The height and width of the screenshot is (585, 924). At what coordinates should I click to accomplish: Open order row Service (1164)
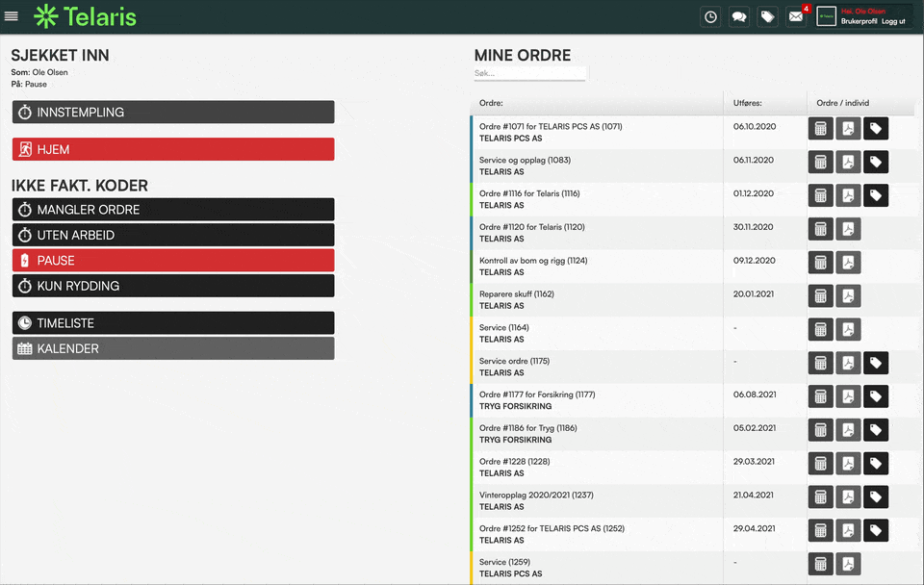click(692, 334)
